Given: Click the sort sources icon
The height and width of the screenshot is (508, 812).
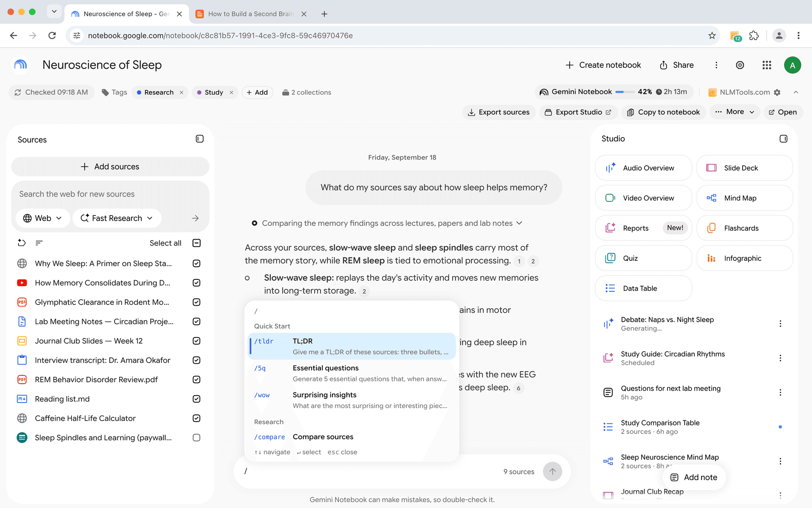Looking at the screenshot, I should 39,243.
